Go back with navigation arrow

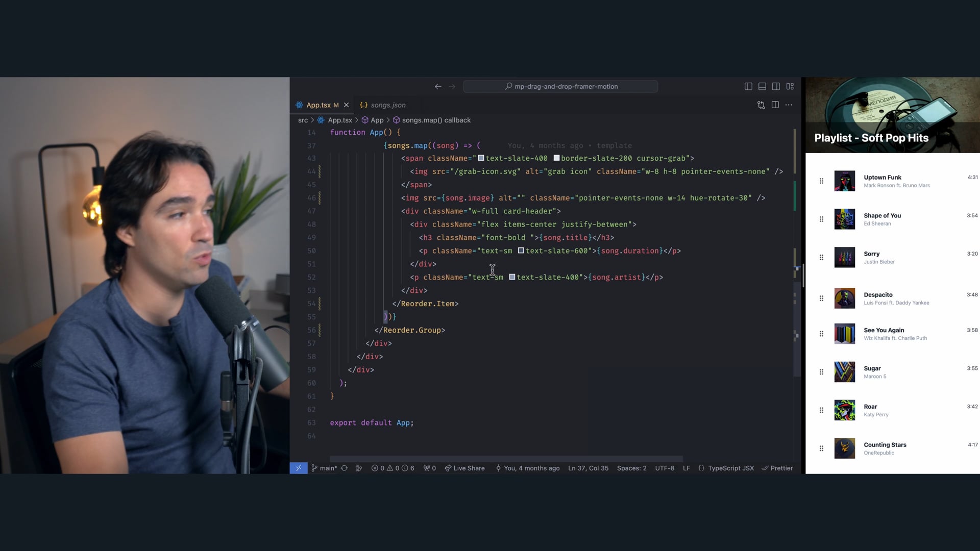click(x=438, y=87)
